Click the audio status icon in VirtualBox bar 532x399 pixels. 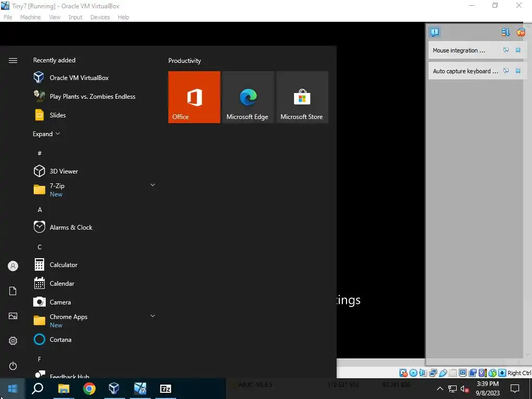[x=423, y=373]
